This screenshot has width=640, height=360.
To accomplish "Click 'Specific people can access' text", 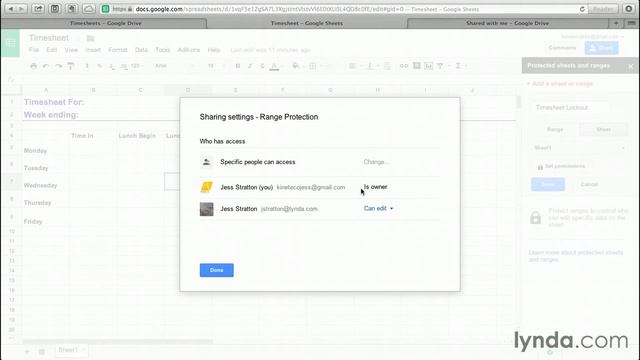I will click(x=258, y=162).
